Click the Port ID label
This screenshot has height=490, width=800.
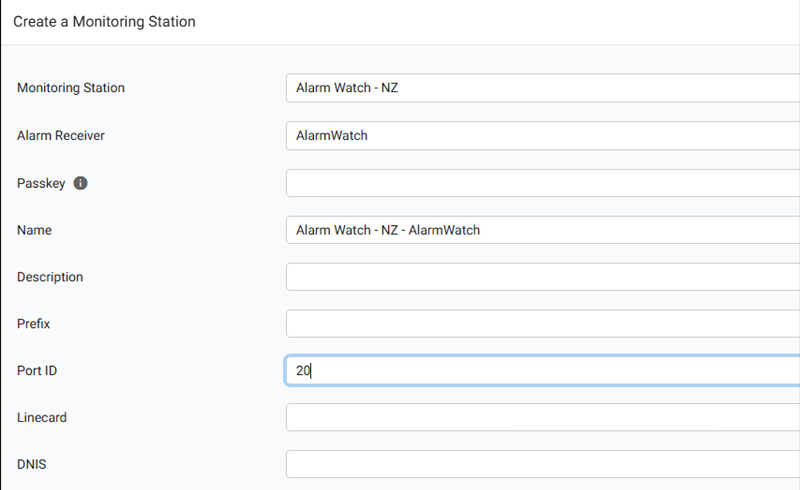[x=39, y=371]
